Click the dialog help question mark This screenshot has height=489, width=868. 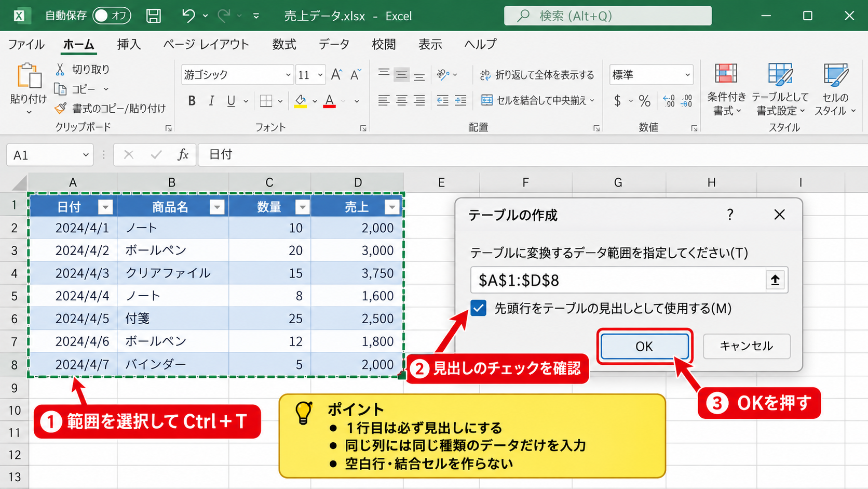(730, 215)
